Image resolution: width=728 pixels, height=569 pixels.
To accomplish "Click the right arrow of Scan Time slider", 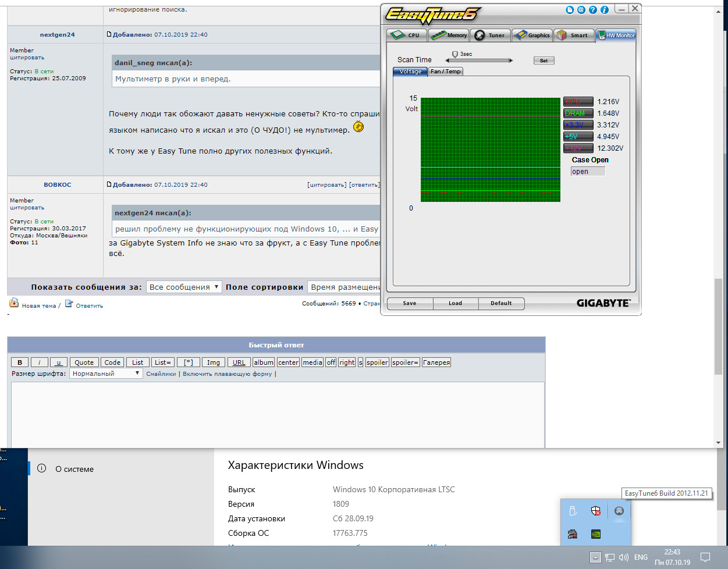I will [511, 61].
